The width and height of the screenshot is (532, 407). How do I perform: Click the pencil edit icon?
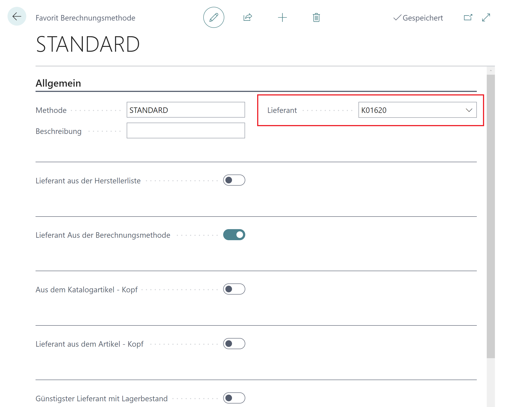coord(213,17)
